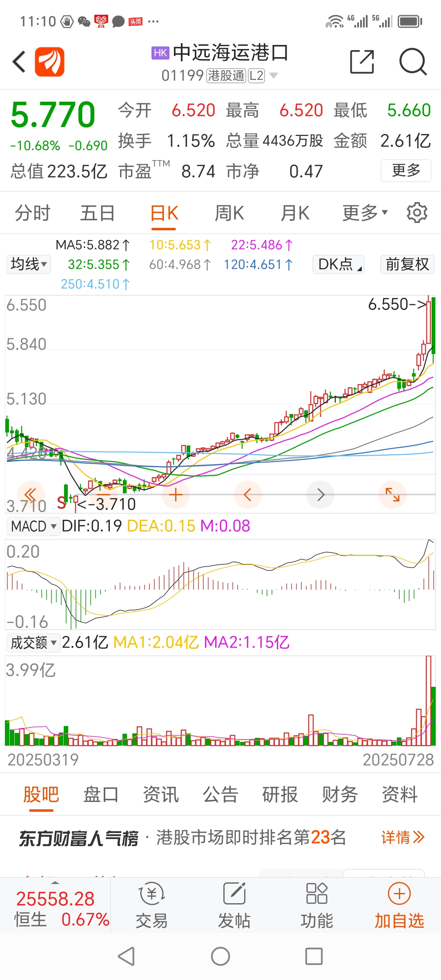
Task: Tap the fullscreen expand chart icon
Action: tap(393, 495)
